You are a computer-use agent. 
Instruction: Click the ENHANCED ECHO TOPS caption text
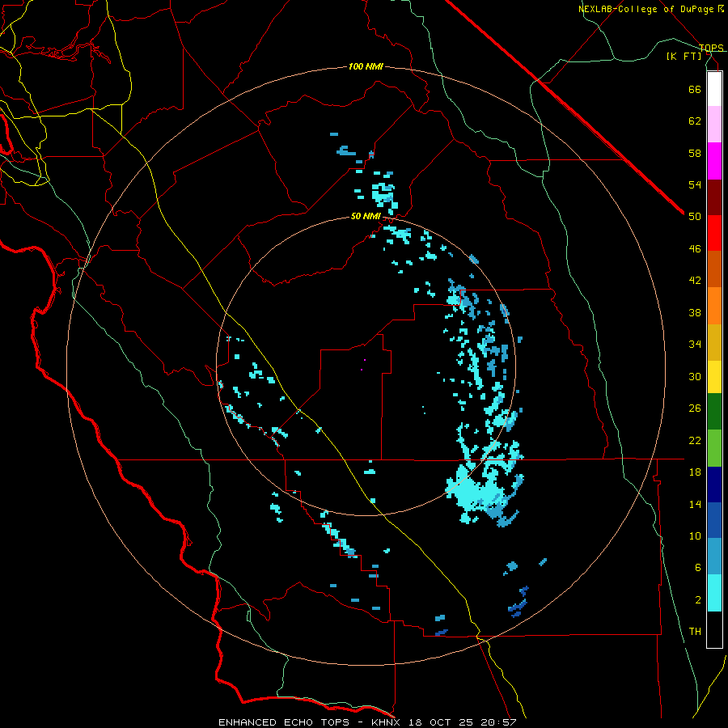click(284, 722)
